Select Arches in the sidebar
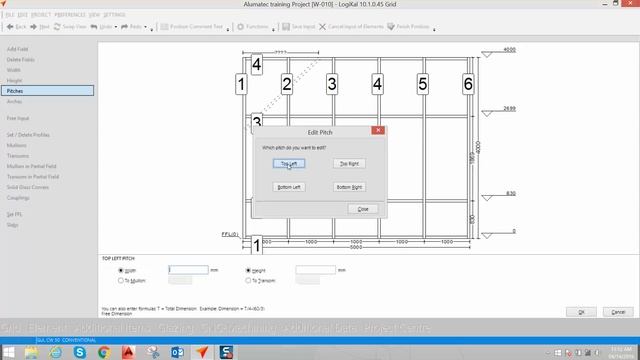Viewport: 640px width, 360px height. coord(14,101)
